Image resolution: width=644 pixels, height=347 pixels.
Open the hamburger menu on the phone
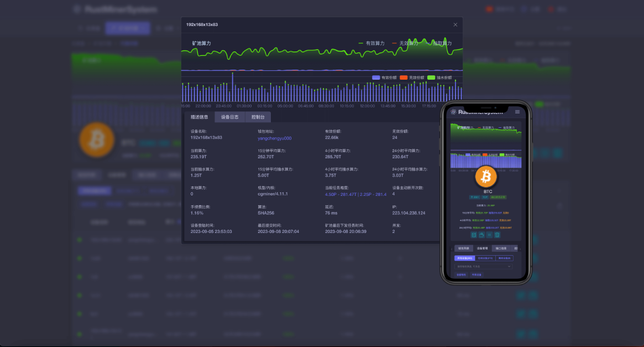517,112
